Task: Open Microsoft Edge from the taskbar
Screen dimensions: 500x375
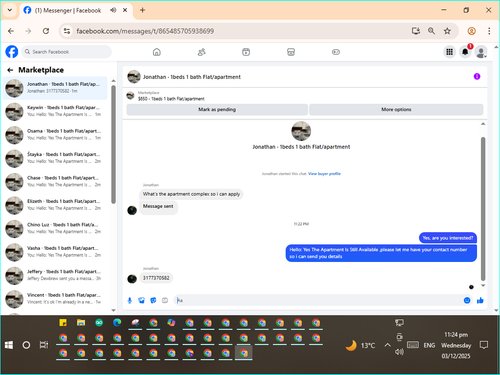Action: coord(117,323)
